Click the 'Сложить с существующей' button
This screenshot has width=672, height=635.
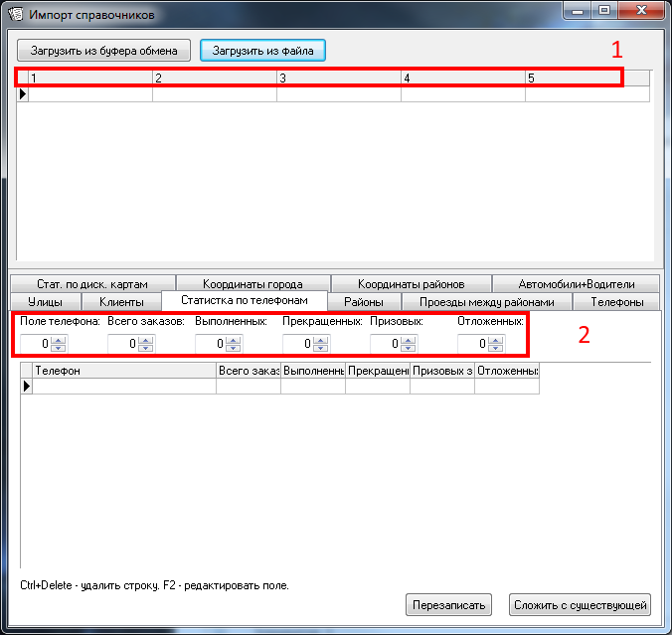[x=581, y=604]
